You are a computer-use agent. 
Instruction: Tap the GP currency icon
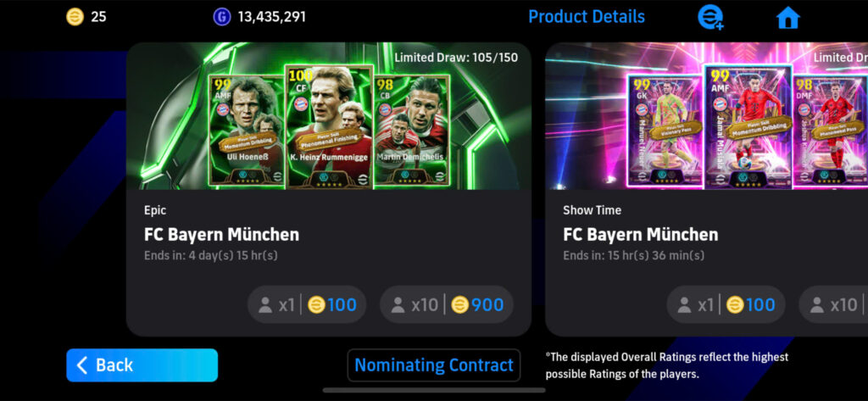point(221,17)
